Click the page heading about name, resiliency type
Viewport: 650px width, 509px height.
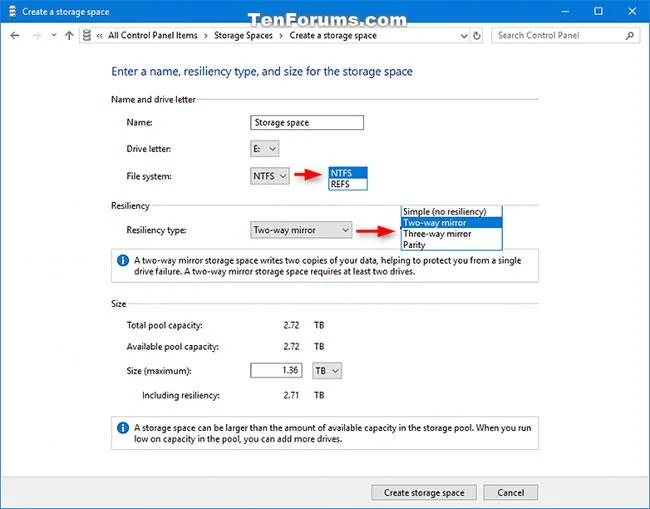(262, 72)
